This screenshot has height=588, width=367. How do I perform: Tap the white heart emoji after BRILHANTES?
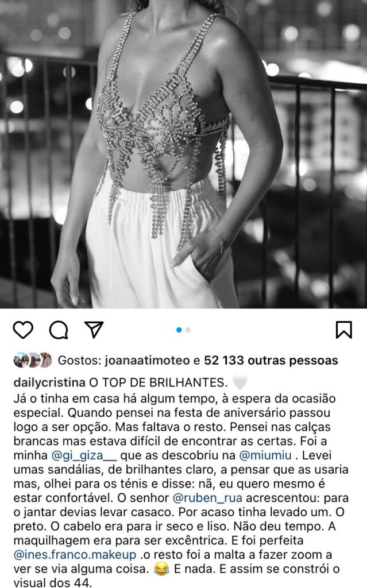(x=240, y=382)
